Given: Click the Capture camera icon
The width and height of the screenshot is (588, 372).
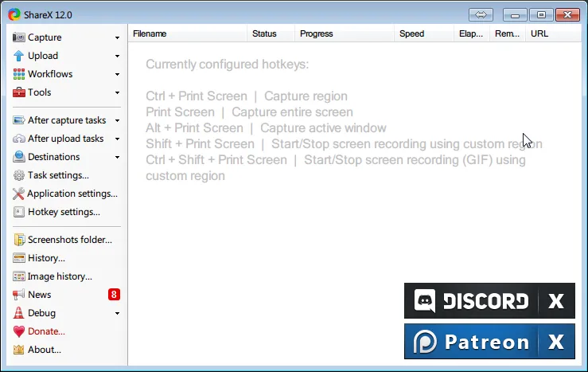Looking at the screenshot, I should click(x=19, y=37).
